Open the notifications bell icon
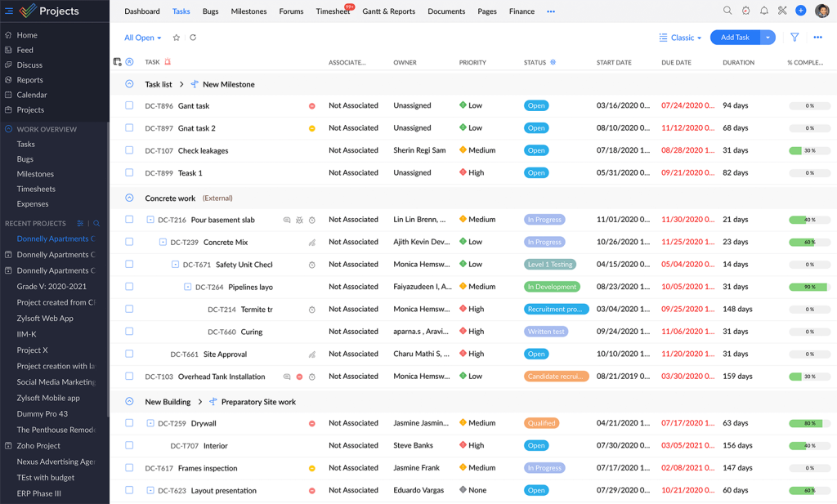Screen dimensions: 837x504 763,11
